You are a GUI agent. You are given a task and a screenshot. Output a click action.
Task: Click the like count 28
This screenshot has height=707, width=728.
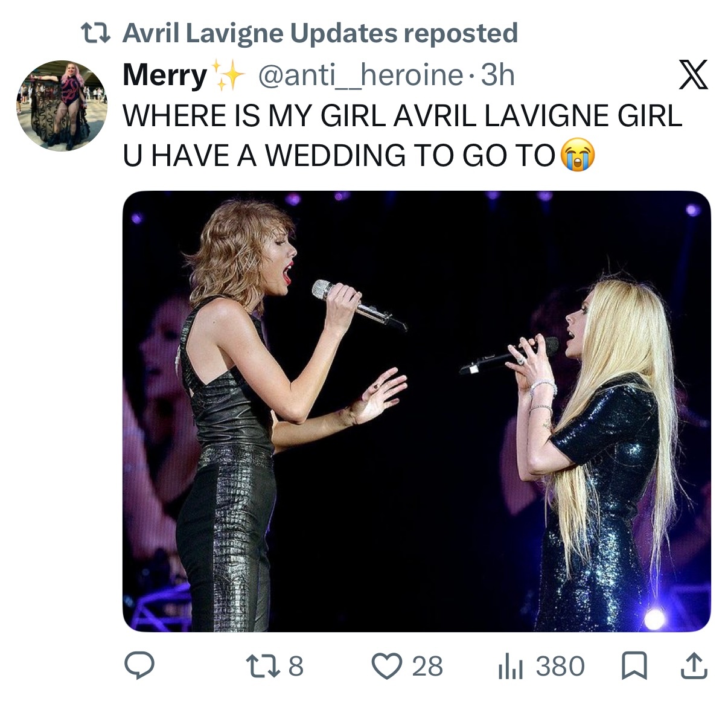(427, 667)
